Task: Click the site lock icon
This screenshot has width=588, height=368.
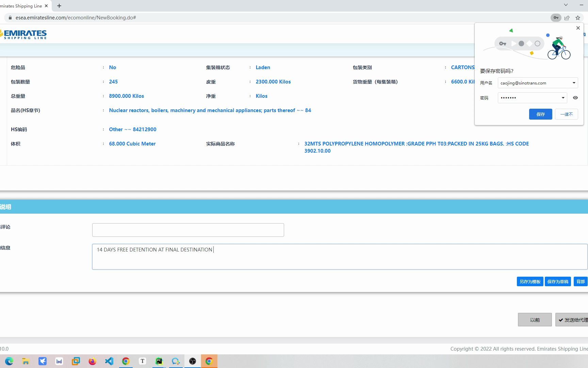Action: click(10, 18)
